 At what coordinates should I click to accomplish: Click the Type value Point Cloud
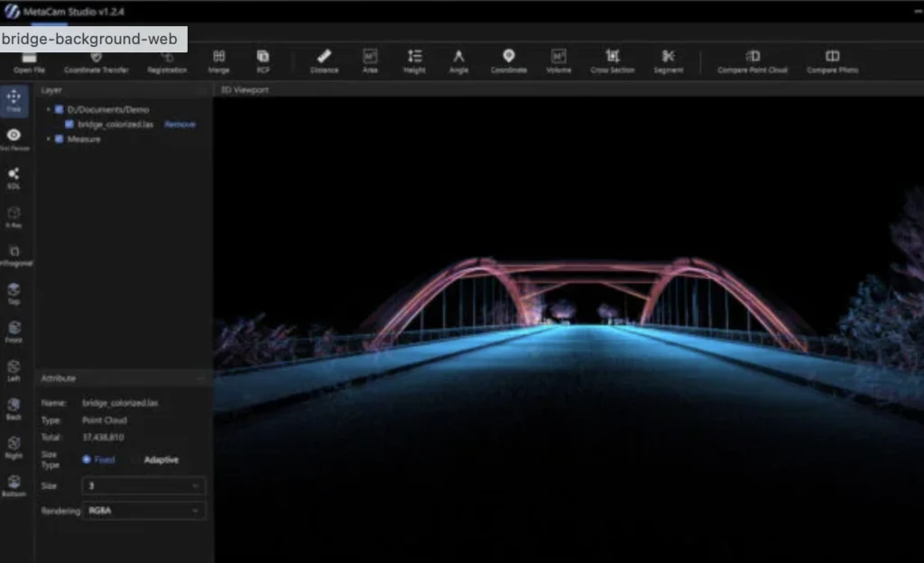coord(105,420)
